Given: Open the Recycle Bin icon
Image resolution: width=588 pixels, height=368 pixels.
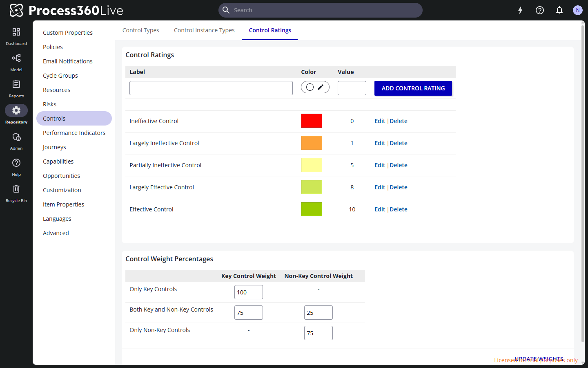Looking at the screenshot, I should 16,189.
